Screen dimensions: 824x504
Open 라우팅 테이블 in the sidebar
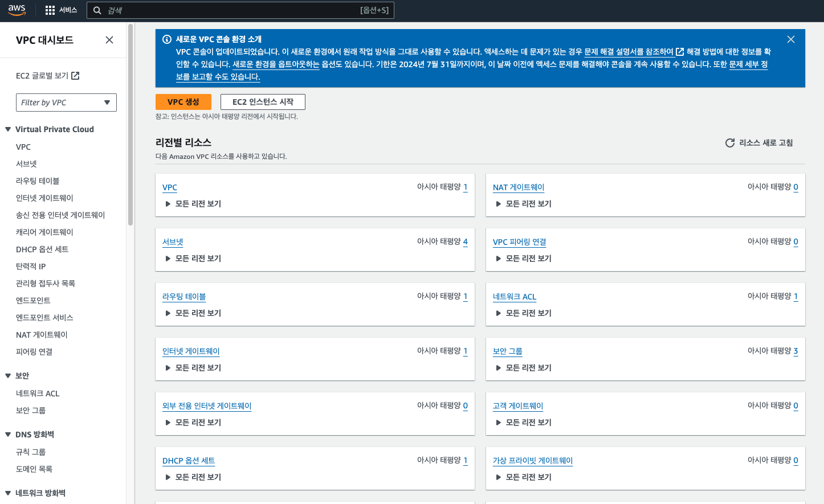[x=38, y=181]
